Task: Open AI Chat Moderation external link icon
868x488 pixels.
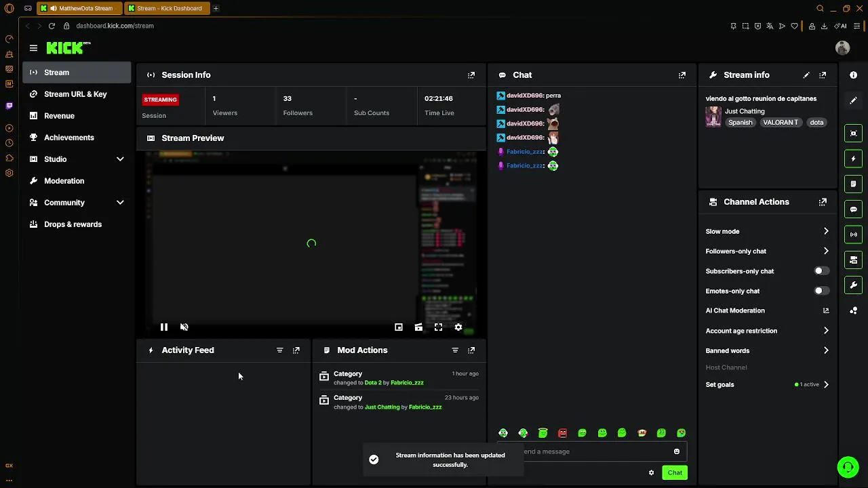Action: (x=826, y=310)
